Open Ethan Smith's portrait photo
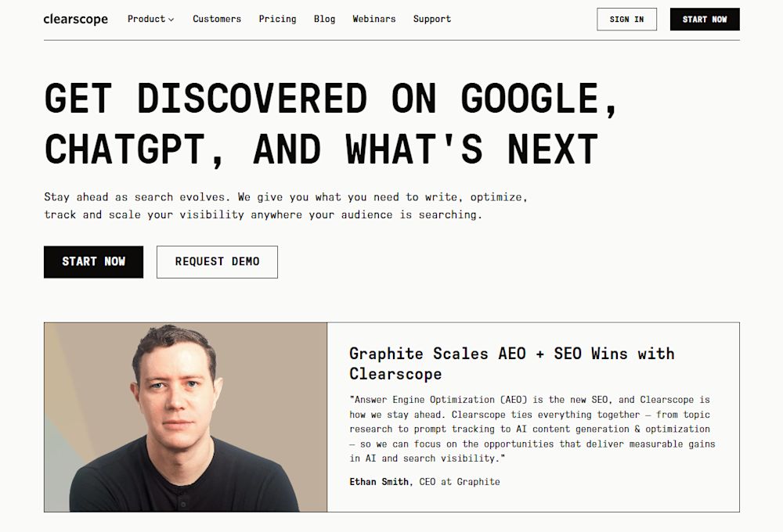 point(186,417)
